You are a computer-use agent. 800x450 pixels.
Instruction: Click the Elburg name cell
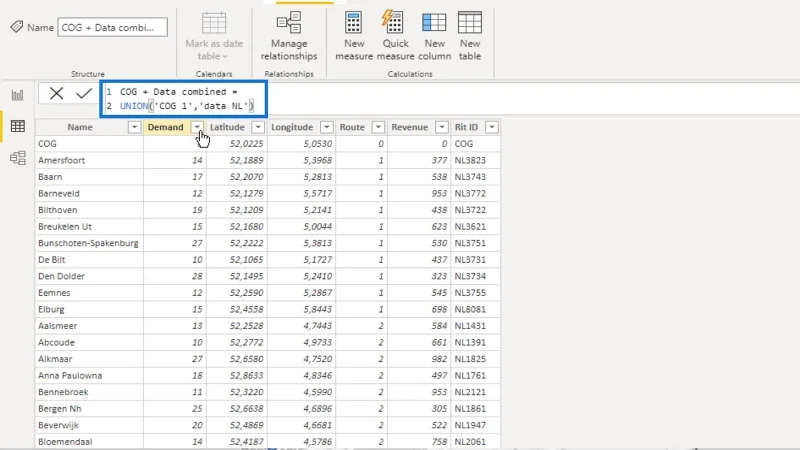click(89, 309)
